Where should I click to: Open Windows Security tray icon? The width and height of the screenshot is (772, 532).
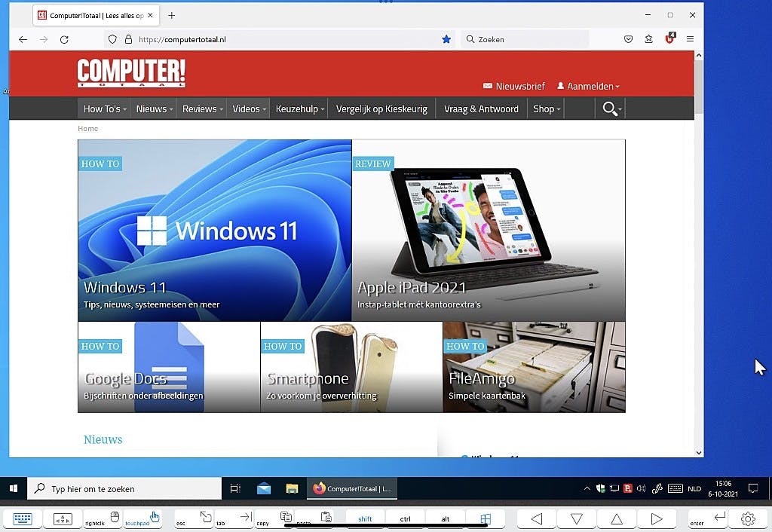[601, 489]
